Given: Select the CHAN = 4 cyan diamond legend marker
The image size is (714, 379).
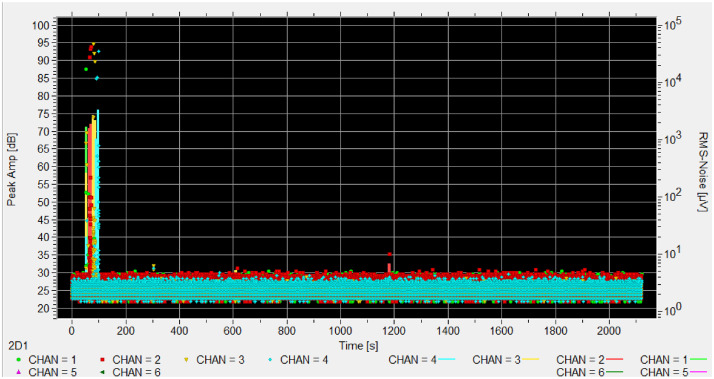Looking at the screenshot, I should point(270,360).
